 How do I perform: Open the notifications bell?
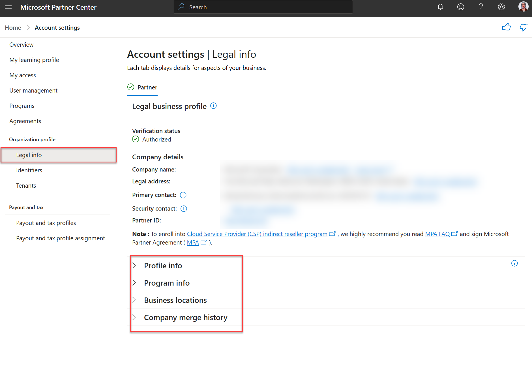click(440, 7)
